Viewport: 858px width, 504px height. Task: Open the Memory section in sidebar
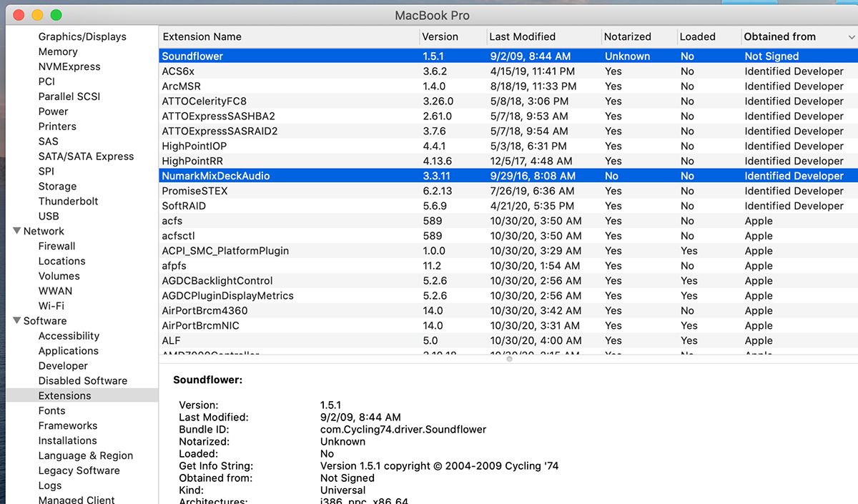[x=58, y=51]
